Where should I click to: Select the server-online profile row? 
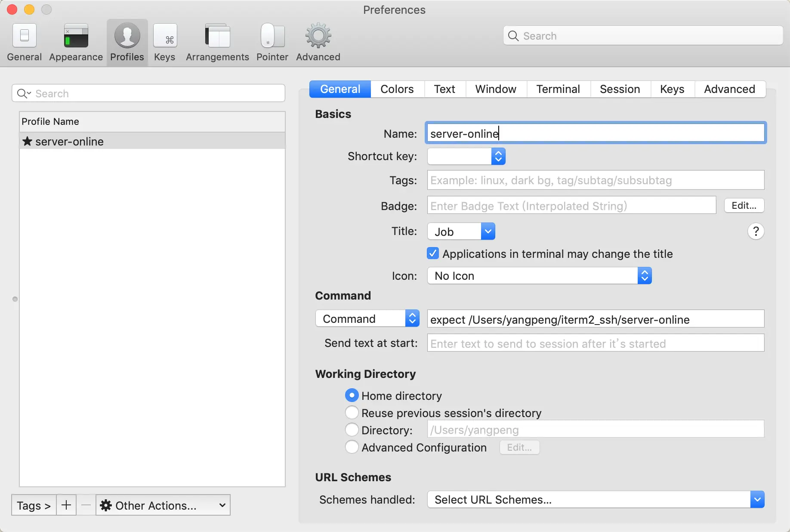(x=152, y=141)
